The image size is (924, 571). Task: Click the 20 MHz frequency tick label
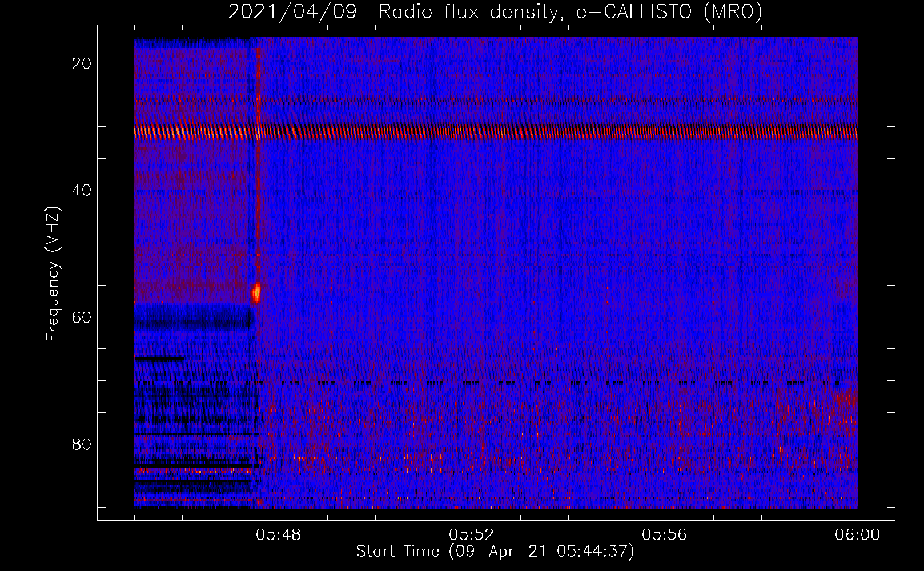[82, 63]
